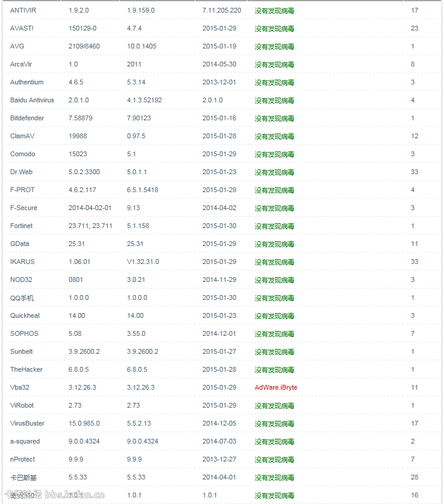Select Dr.Web version 5.0.2.3300

click(x=84, y=172)
